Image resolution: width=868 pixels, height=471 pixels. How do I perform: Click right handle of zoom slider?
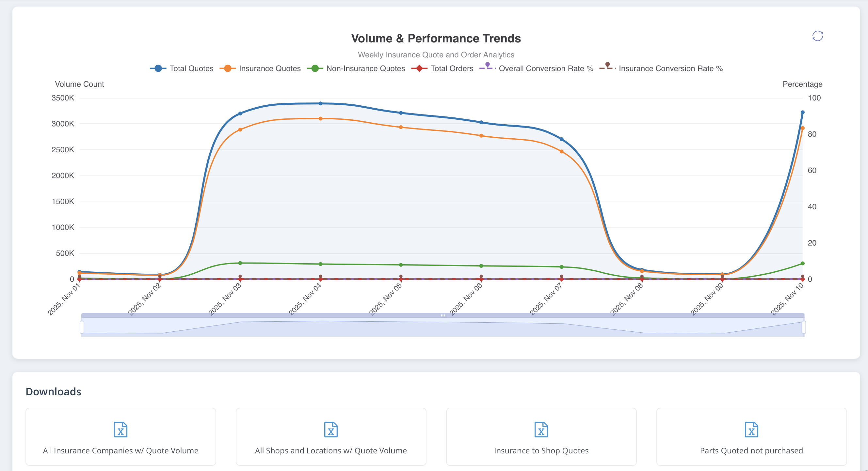[804, 327]
